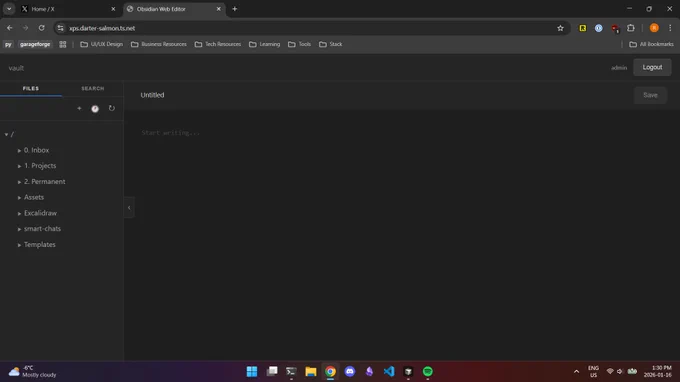Open Chrome's three-dot menu

[x=670, y=28]
